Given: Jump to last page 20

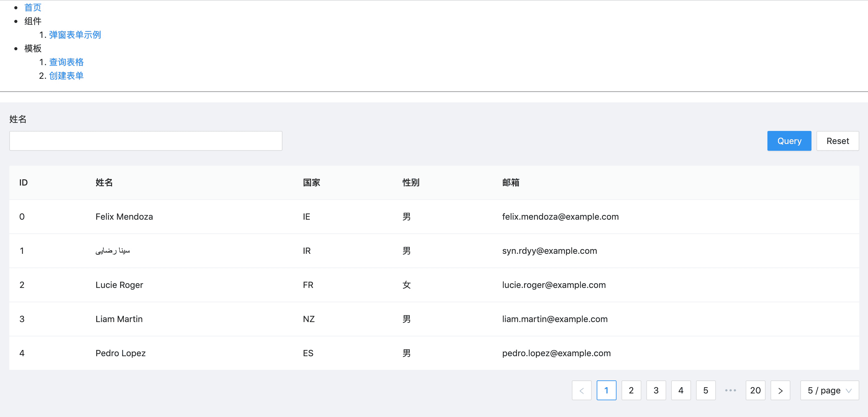Looking at the screenshot, I should [755, 390].
